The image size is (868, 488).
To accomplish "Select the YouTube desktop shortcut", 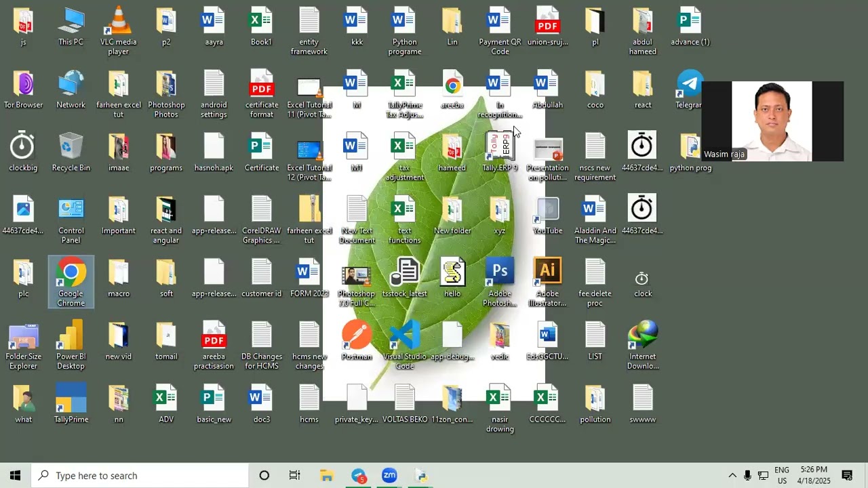I will tap(547, 216).
